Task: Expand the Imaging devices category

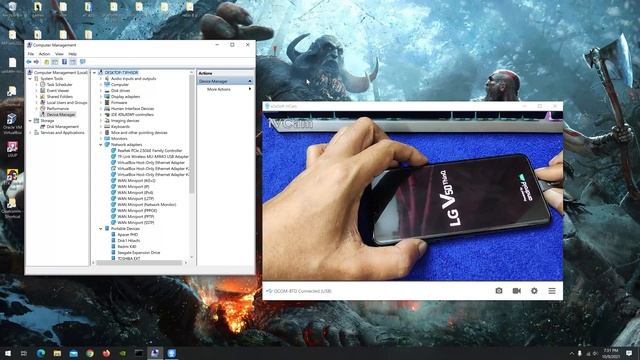Action: 101,120
